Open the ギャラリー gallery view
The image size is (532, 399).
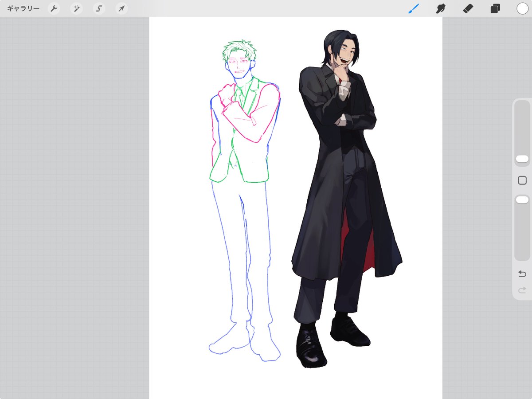(x=23, y=8)
